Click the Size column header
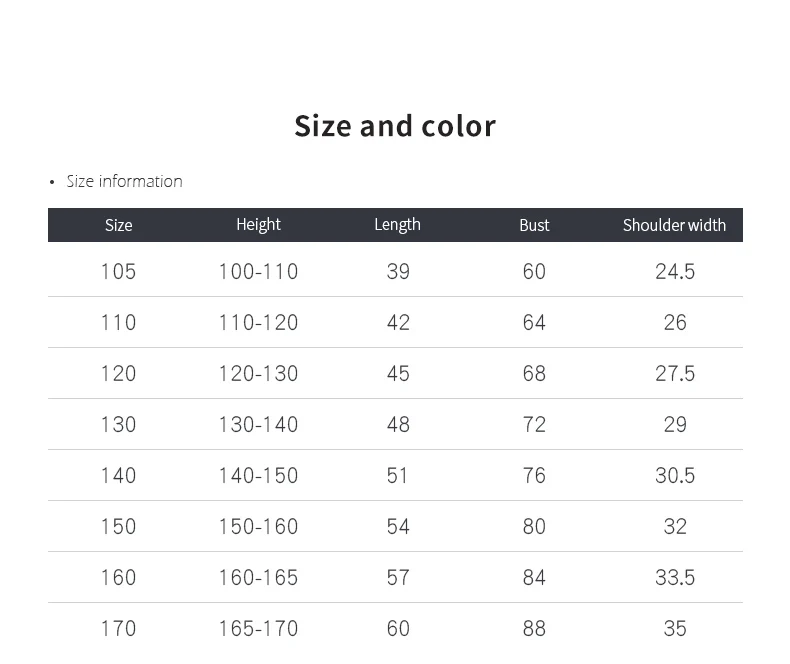 tap(118, 225)
